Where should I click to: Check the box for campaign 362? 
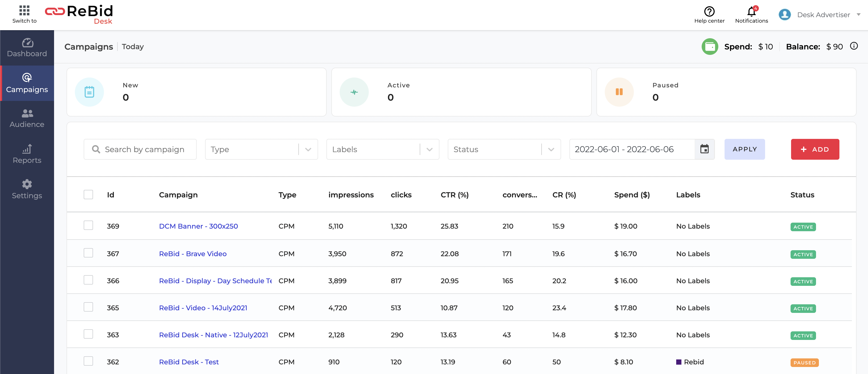point(88,361)
